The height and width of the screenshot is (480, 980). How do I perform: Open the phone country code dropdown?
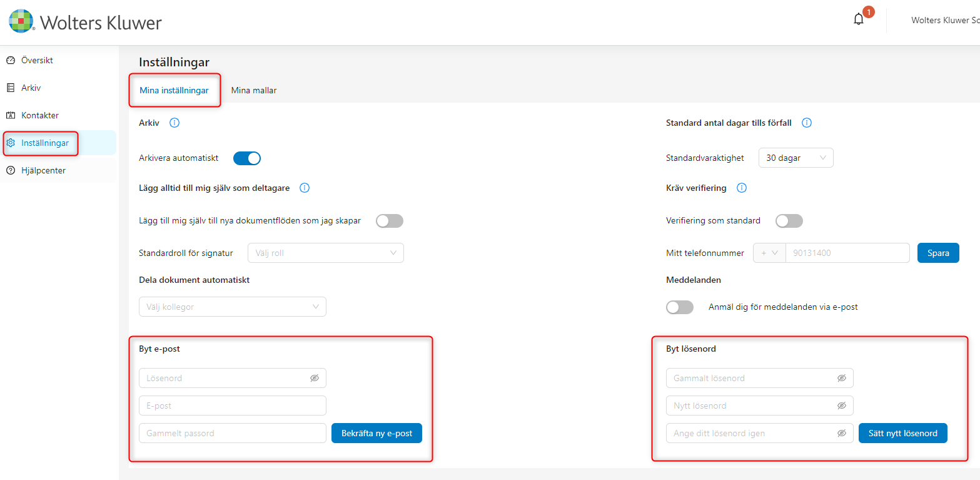tap(769, 253)
